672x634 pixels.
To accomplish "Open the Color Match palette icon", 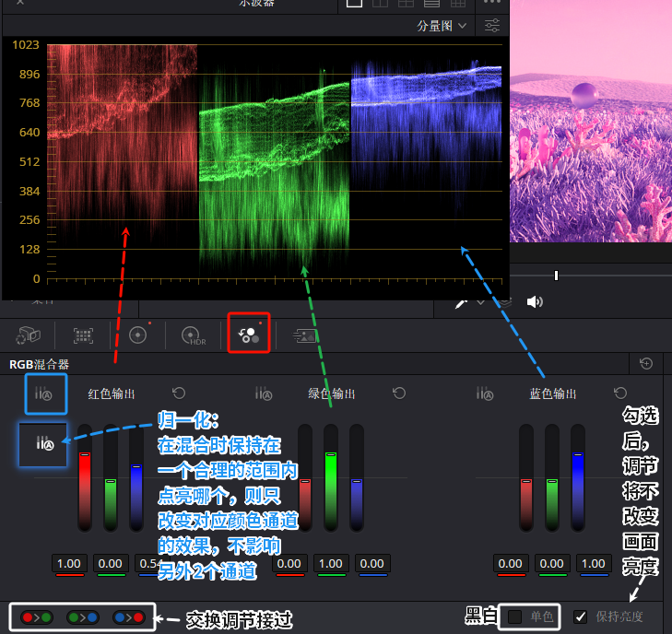I will click(x=83, y=335).
